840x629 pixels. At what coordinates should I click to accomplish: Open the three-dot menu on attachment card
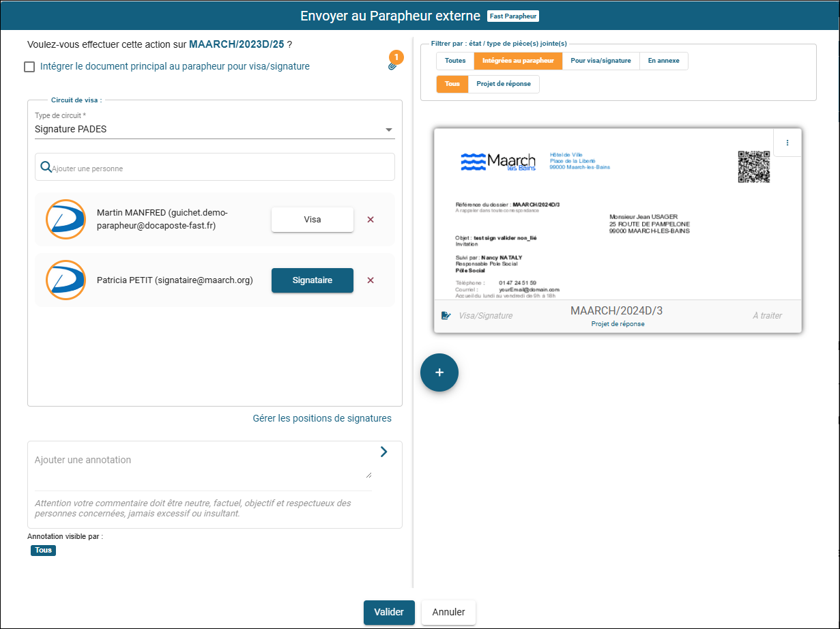coord(787,143)
